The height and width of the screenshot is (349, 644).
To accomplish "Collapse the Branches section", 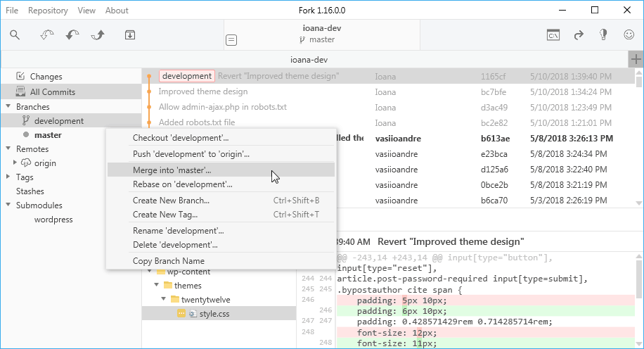I will 8,106.
